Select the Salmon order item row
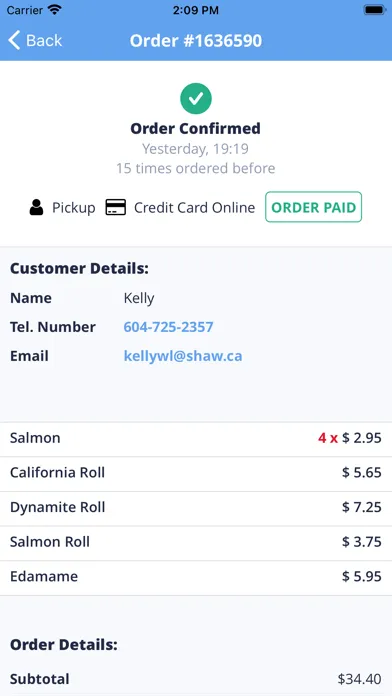Image resolution: width=392 pixels, height=696 pixels. [x=196, y=439]
